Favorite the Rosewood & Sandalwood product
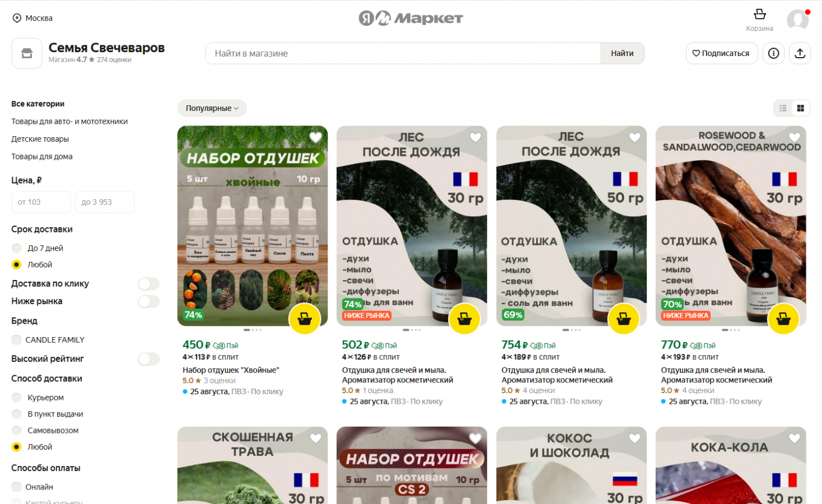The image size is (822, 504). 794,137
